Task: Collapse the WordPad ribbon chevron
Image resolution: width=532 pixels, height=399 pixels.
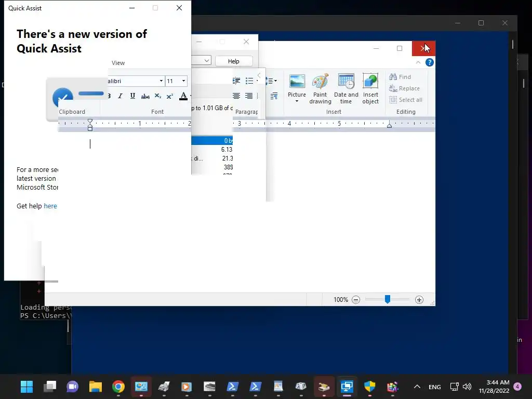Action: point(418,62)
